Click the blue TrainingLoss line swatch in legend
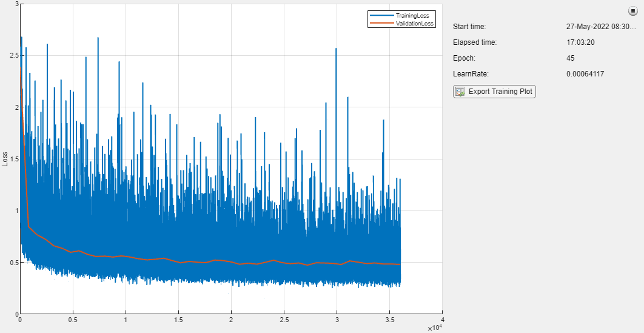The image size is (644, 333). [381, 16]
